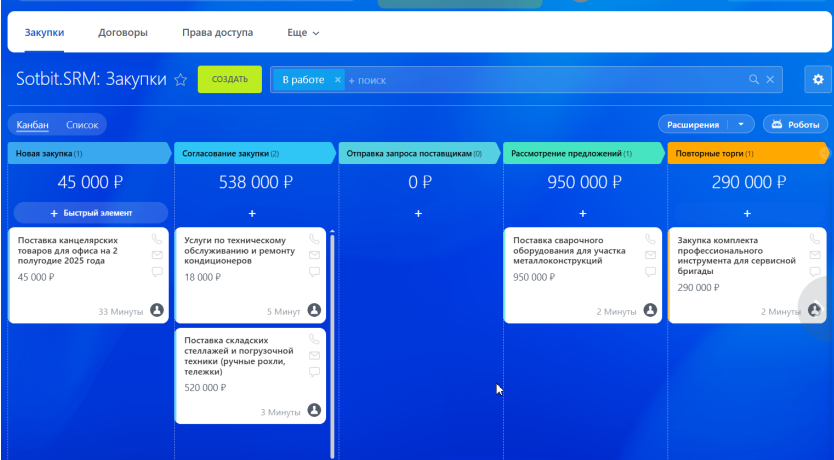
Task: Click the Расширения button
Action: click(693, 124)
